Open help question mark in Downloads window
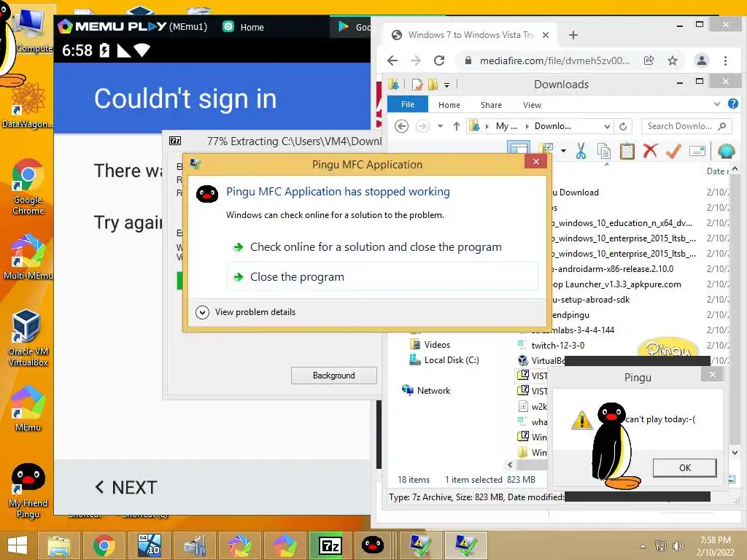 [732, 104]
